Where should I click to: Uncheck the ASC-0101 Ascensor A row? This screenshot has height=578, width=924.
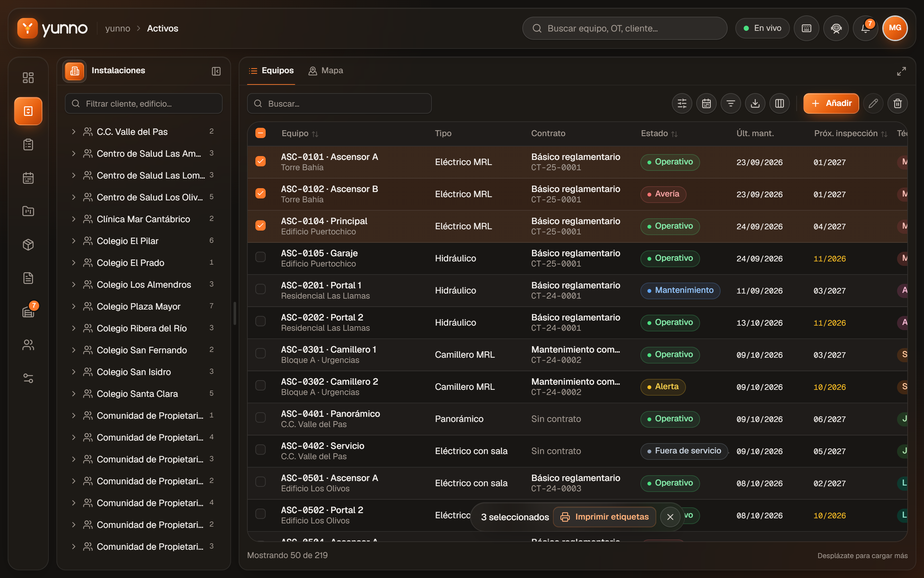(x=261, y=161)
